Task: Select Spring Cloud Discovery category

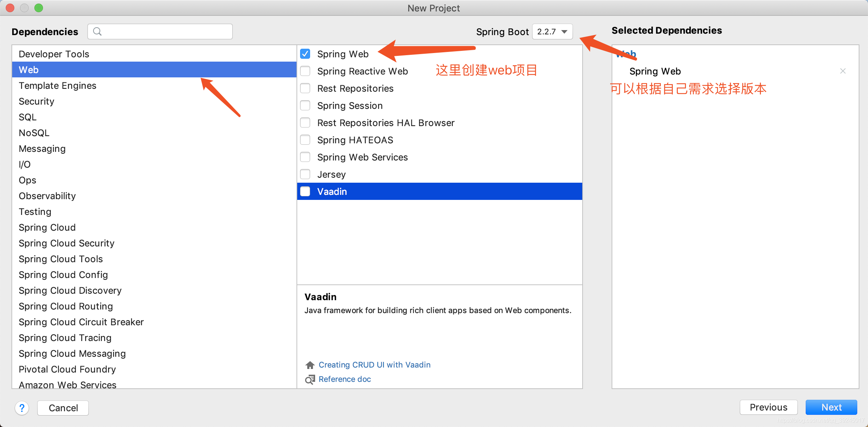Action: point(154,290)
